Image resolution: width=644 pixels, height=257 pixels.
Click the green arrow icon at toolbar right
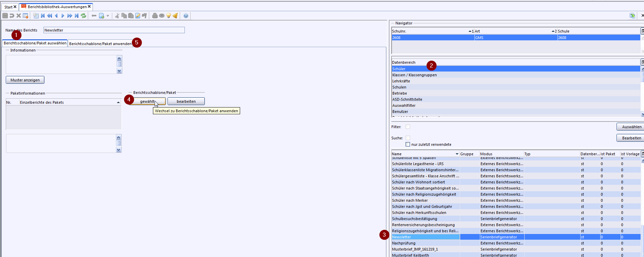tap(632, 16)
